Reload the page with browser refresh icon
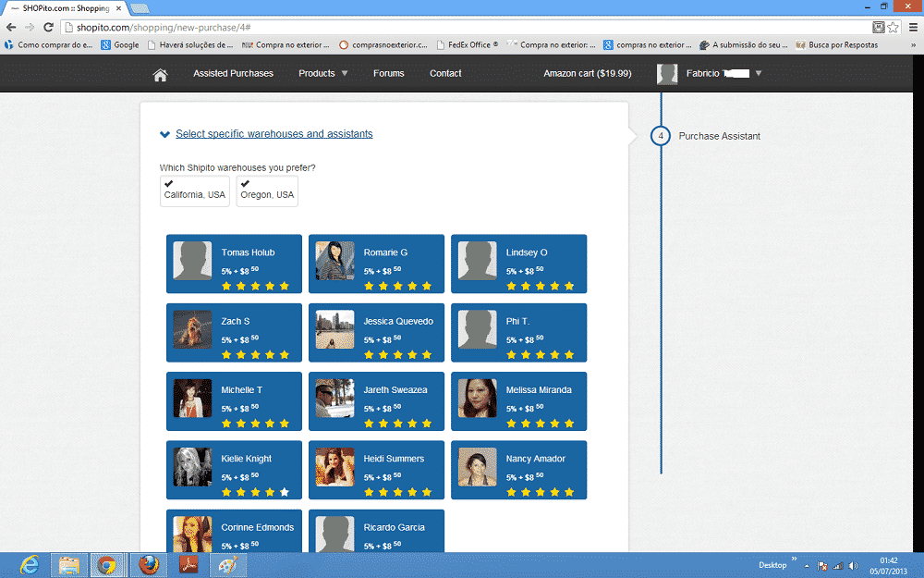Viewport: 924px width, 578px height. coord(48,28)
